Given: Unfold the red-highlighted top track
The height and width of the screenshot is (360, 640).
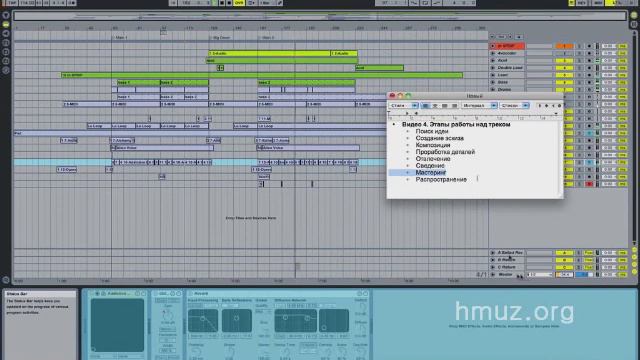Looking at the screenshot, I should click(493, 46).
